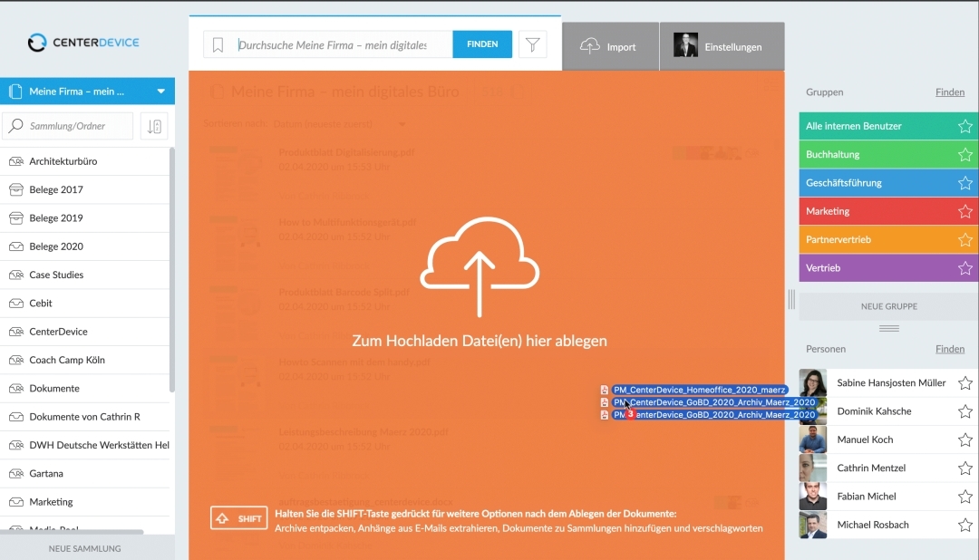Viewport: 979px width, 560px height.
Task: Star Sabine Hansjosten Müller as favorite
Action: click(964, 382)
